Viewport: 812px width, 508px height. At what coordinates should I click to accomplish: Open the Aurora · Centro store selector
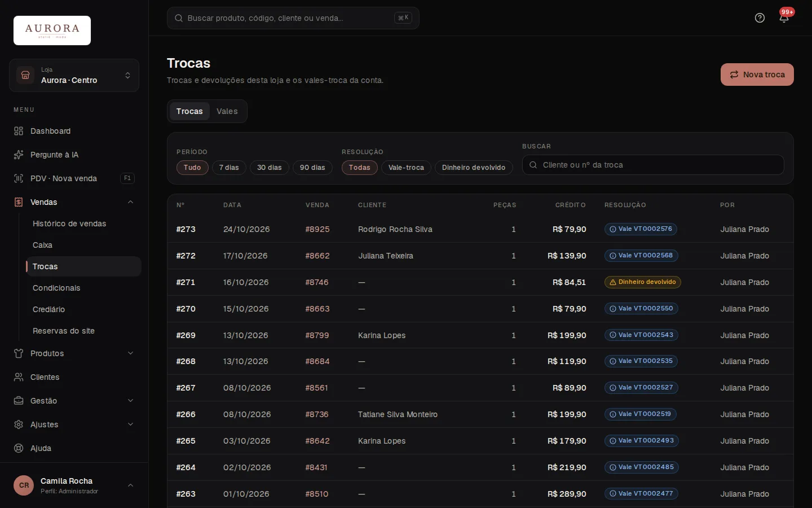pyautogui.click(x=74, y=75)
